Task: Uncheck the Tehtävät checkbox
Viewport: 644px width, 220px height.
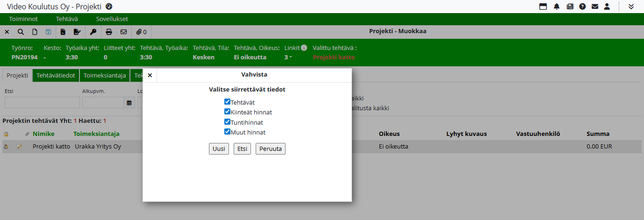Action: (227, 102)
